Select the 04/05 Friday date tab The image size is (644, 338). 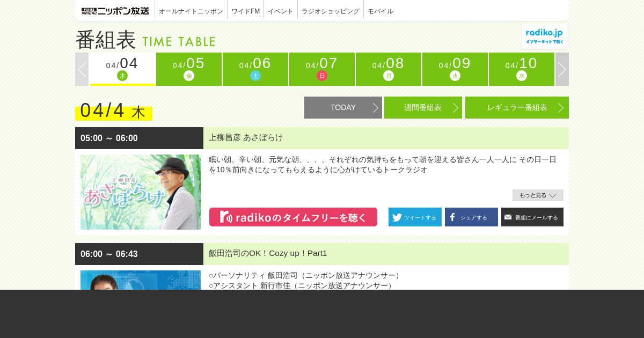pos(189,69)
